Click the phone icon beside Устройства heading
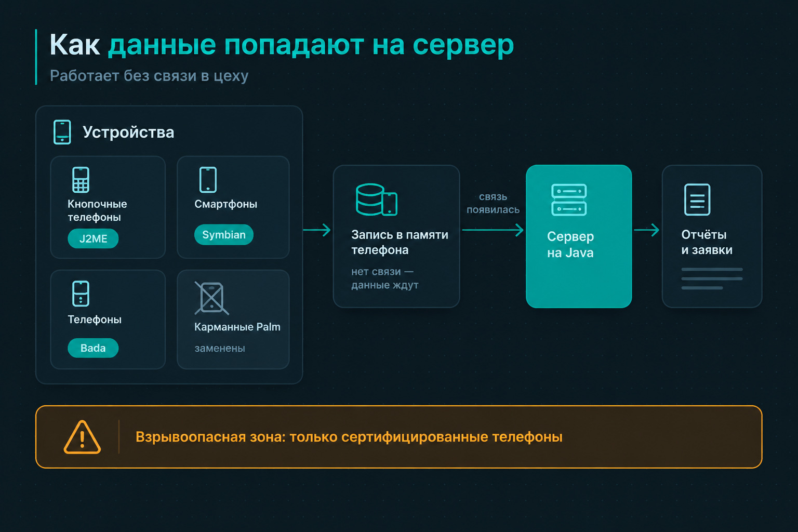Viewport: 798px width, 532px height. point(62,132)
